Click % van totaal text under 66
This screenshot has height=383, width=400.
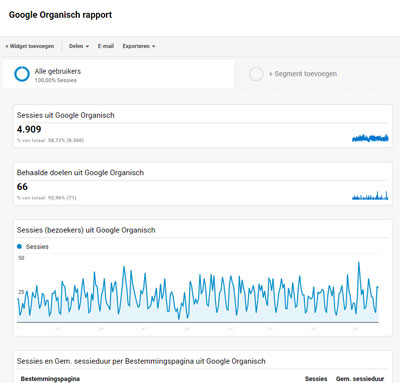click(47, 198)
